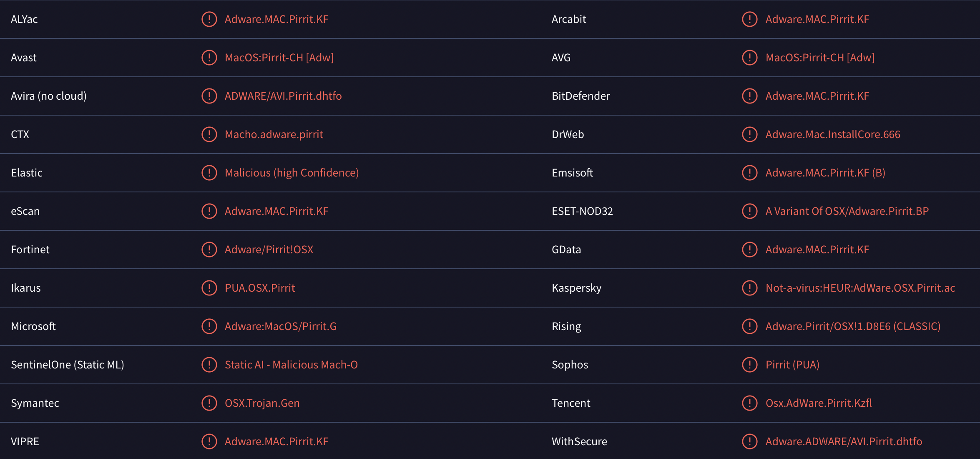Click the alert icon next to Elastic's Malicious result
Viewport: 980px width, 459px height.
[x=209, y=173]
